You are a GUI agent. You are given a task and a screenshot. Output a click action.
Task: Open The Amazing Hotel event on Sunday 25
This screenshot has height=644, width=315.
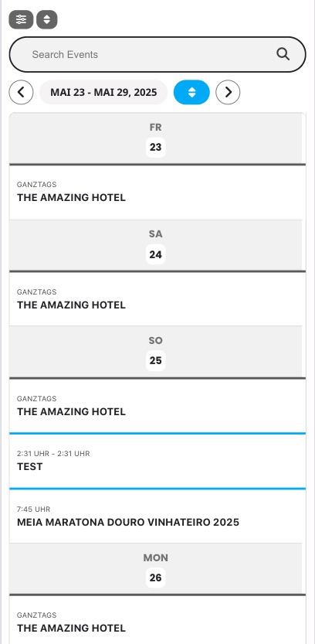pos(157,406)
